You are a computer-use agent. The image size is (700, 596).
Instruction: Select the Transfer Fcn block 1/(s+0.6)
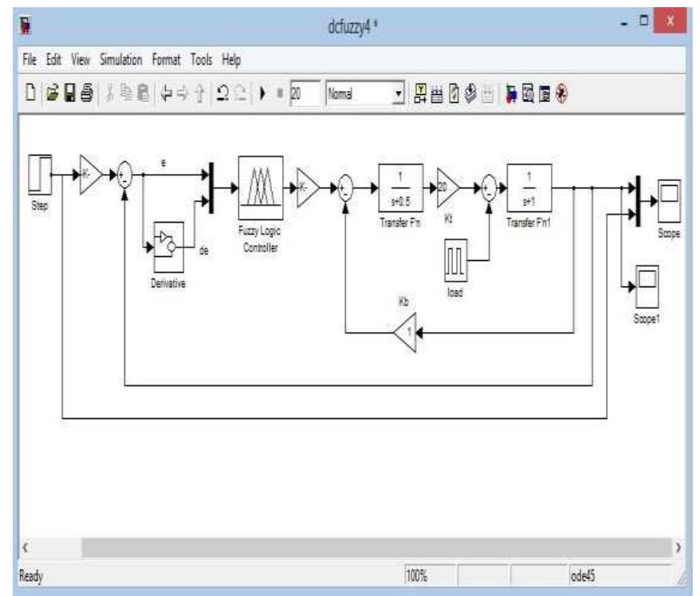click(x=400, y=187)
